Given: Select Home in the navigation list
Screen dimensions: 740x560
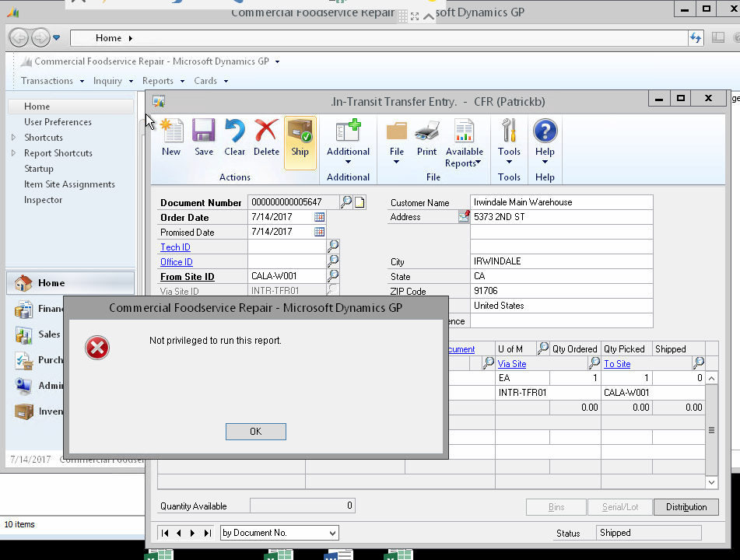Looking at the screenshot, I should point(71,107).
